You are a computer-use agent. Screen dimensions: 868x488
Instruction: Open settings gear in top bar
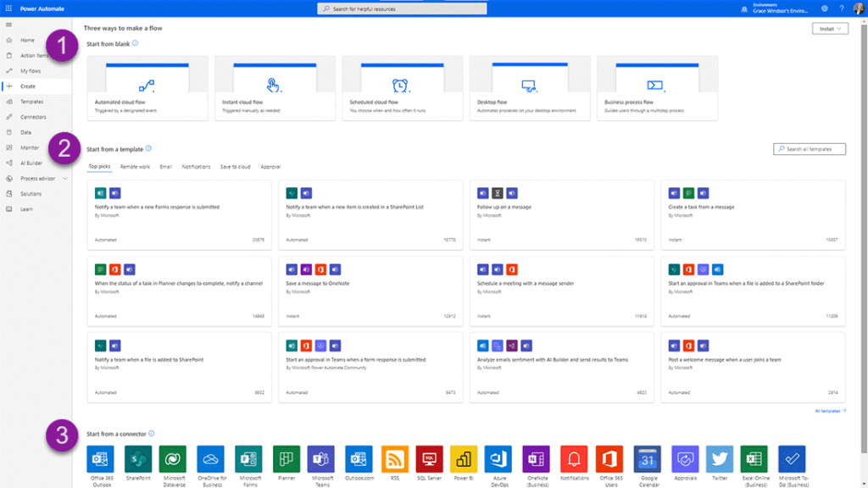[x=825, y=8]
